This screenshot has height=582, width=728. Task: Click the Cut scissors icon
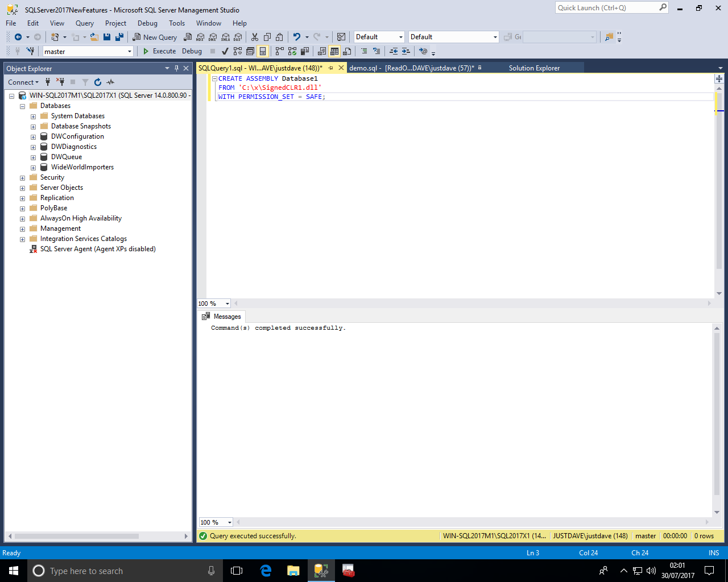[x=255, y=37]
